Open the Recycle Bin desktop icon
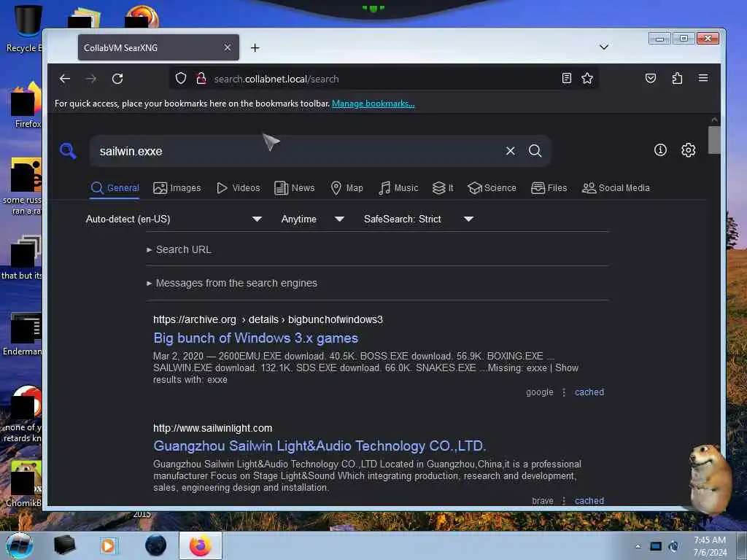Image resolution: width=747 pixels, height=560 pixels. pos(24,28)
